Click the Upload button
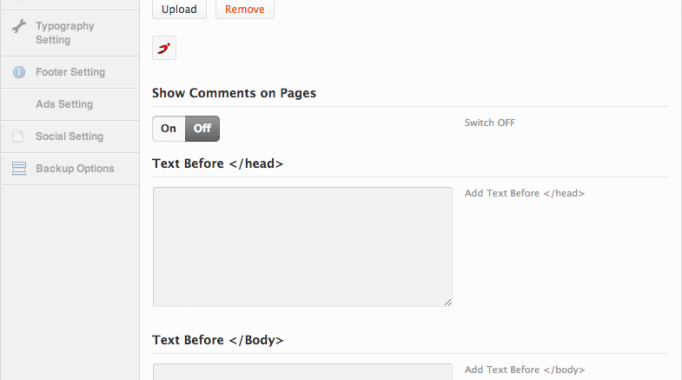Viewport: 682px width, 380px height. coord(179,9)
